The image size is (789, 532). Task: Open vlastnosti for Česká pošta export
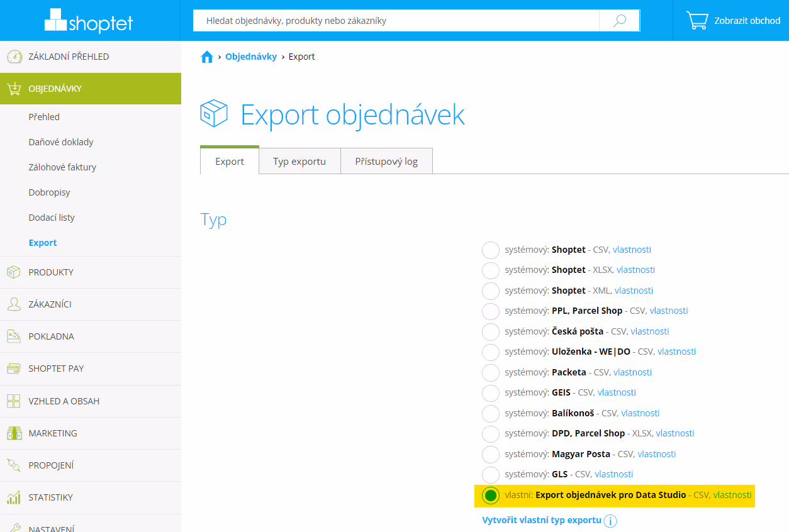pos(650,331)
